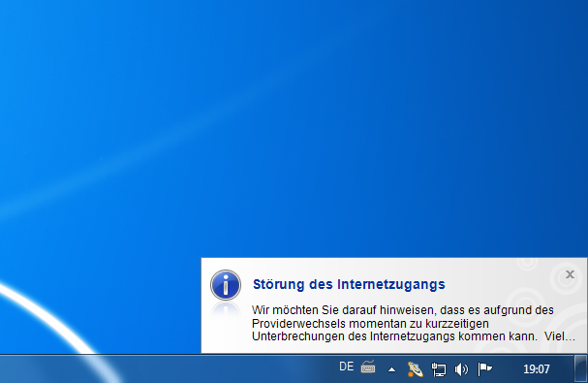Open the orange satellite tray application icon
Image resolution: width=588 pixels, height=383 pixels.
(416, 369)
